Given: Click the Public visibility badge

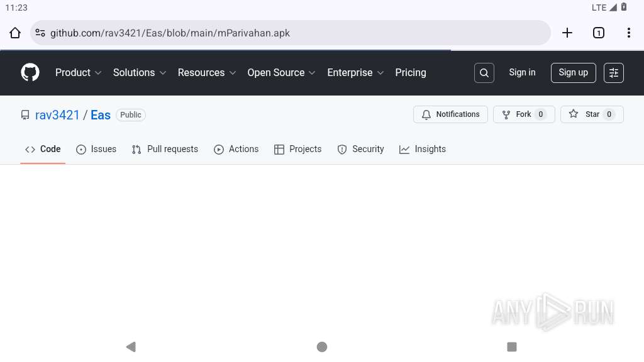Looking at the screenshot, I should (131, 115).
